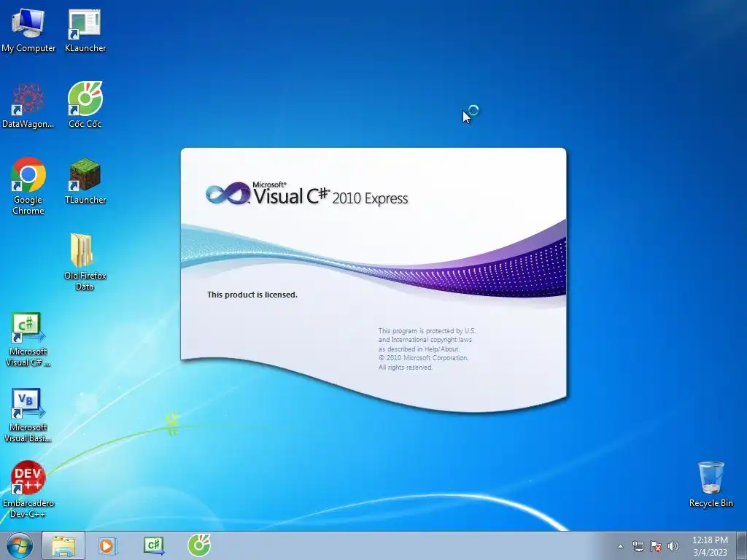The height and width of the screenshot is (560, 747).
Task: Click the volume speaker tray icon
Action: coord(673,546)
